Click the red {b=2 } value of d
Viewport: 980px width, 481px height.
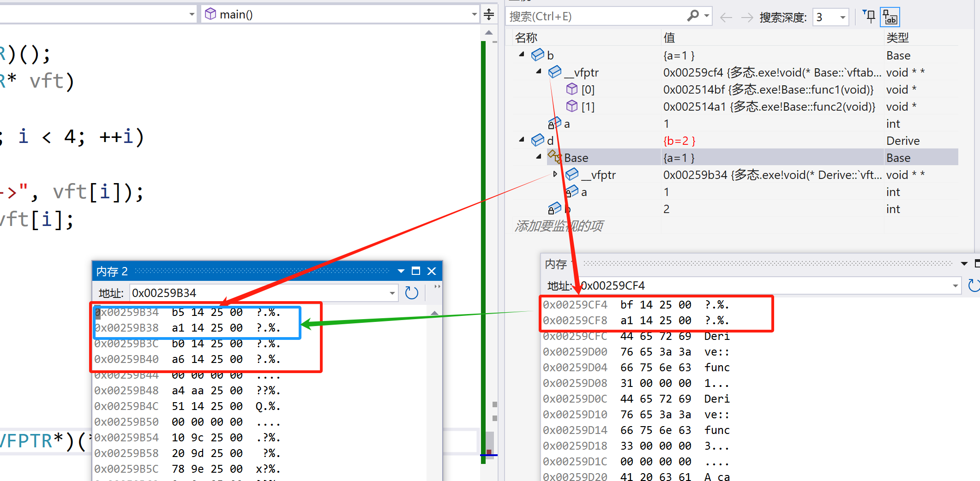click(x=679, y=141)
